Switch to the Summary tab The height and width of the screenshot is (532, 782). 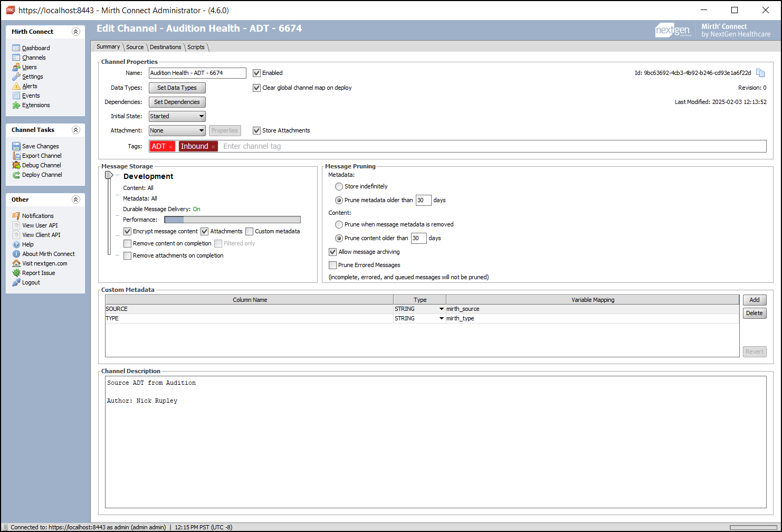(108, 47)
